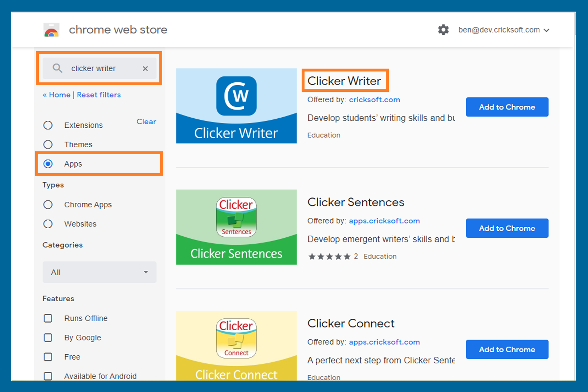Select the Themes radio button
The height and width of the screenshot is (392, 588).
(48, 144)
